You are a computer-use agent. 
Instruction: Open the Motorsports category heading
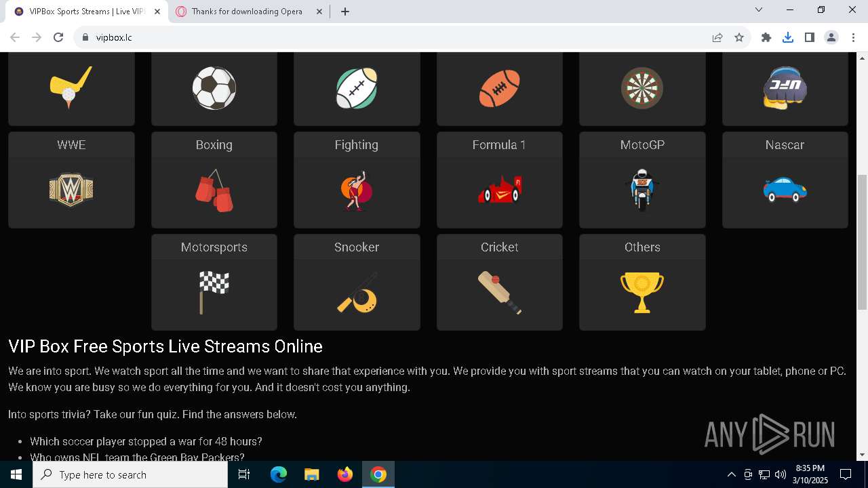pos(214,247)
